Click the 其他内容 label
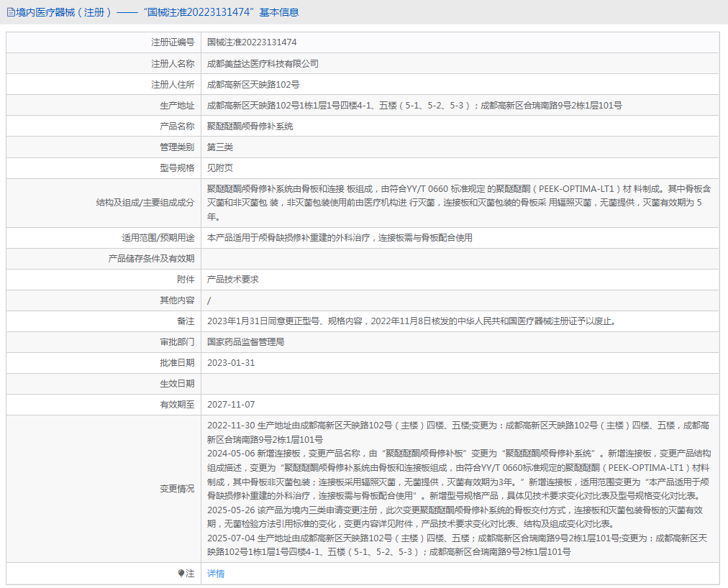Screen dimensions: 728x588 [x=177, y=300]
